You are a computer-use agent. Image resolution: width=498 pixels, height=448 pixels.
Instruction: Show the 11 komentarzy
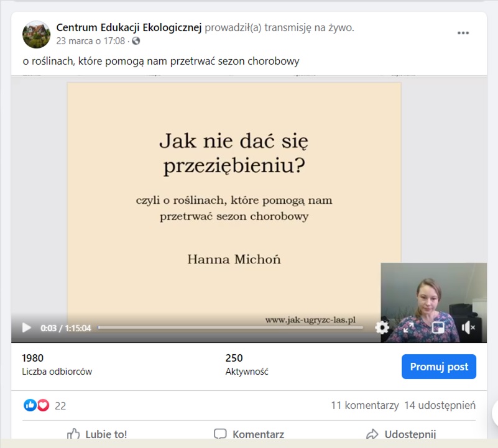pos(365,406)
